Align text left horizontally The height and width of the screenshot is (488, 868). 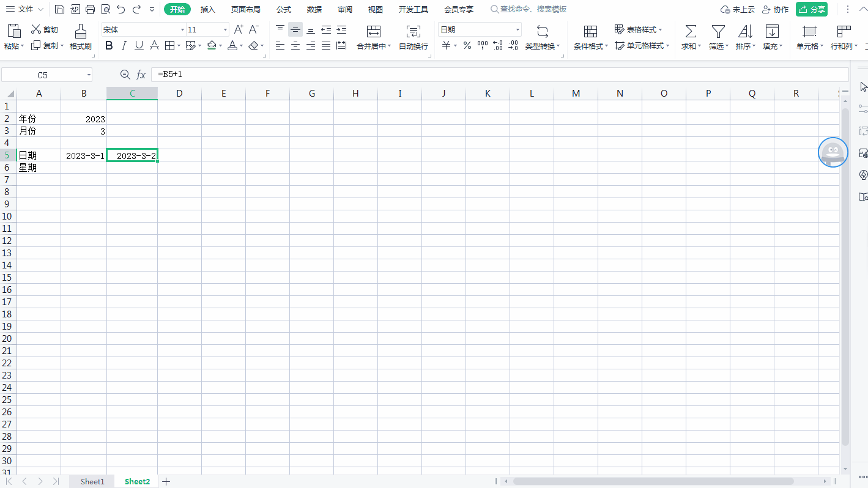point(280,45)
